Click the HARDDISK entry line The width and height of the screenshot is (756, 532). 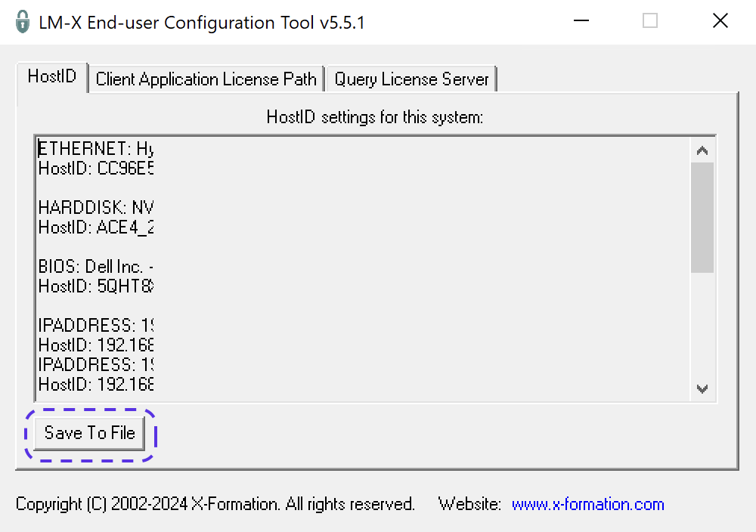pyautogui.click(x=95, y=207)
